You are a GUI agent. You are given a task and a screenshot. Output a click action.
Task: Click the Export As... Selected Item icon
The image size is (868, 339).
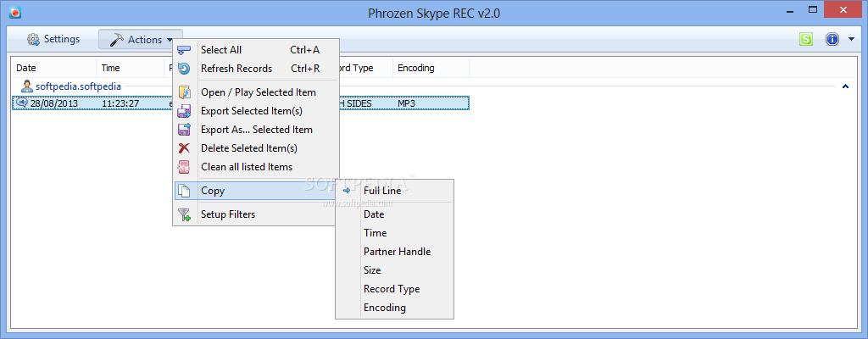pyautogui.click(x=184, y=130)
